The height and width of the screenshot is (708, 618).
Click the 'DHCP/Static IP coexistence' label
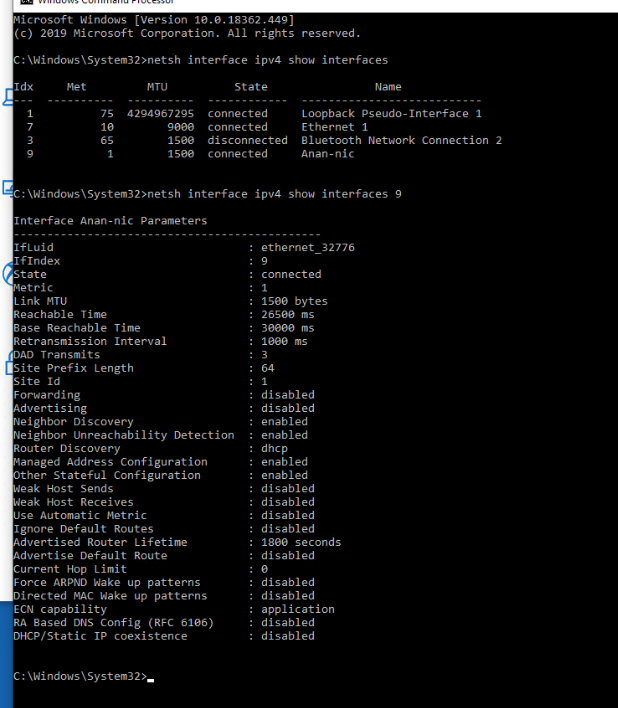100,636
